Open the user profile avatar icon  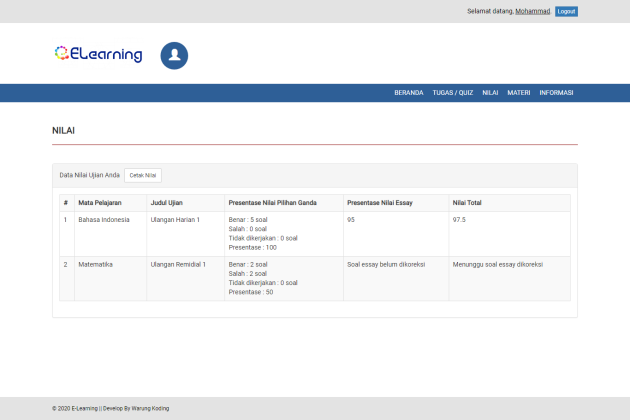point(174,56)
